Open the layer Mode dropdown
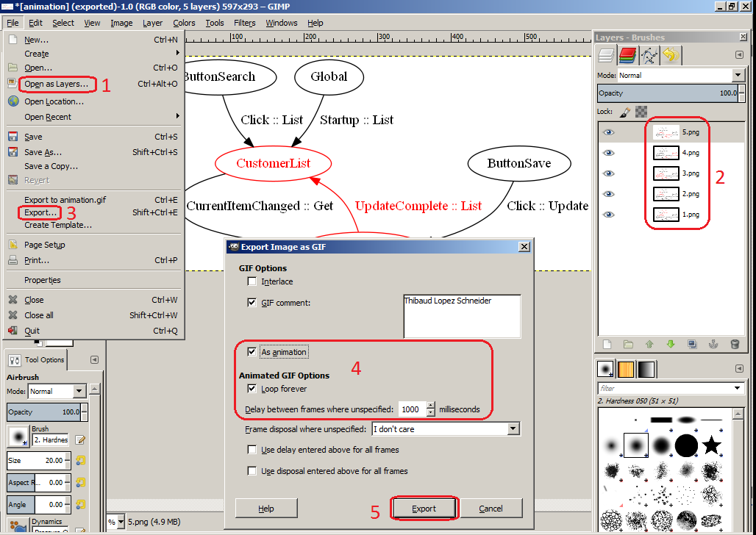 pyautogui.click(x=738, y=75)
